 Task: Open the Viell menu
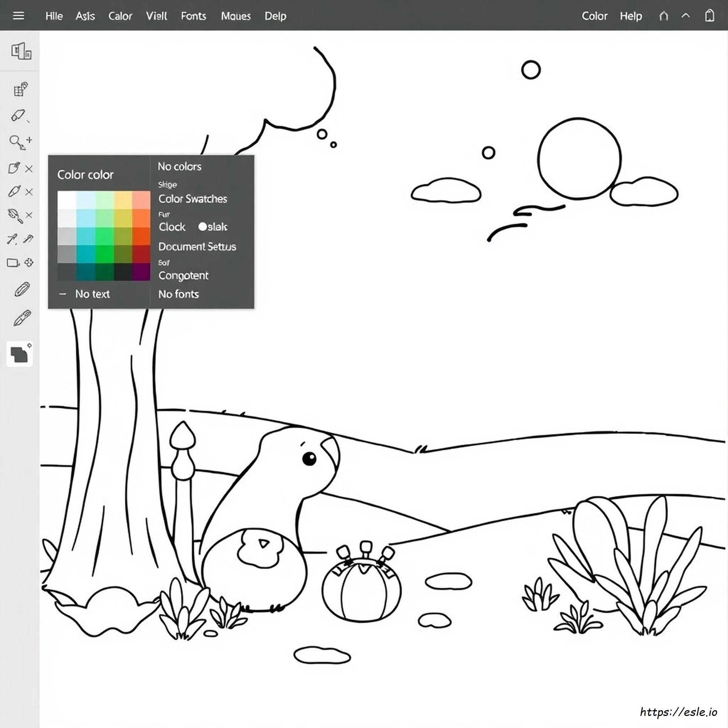[156, 16]
